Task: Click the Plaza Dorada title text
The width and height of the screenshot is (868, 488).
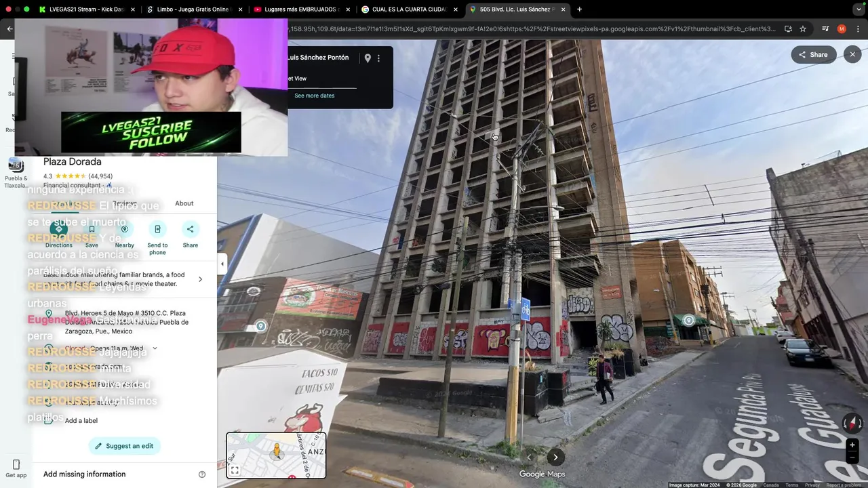Action: tap(73, 162)
